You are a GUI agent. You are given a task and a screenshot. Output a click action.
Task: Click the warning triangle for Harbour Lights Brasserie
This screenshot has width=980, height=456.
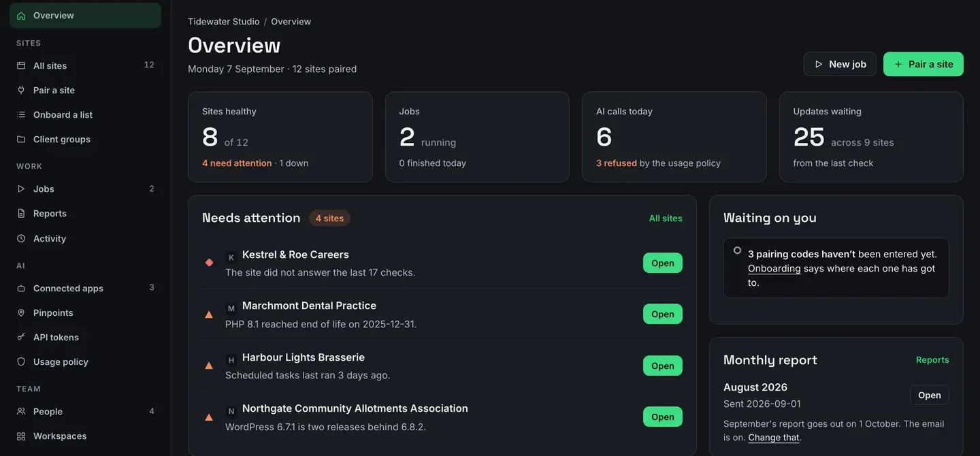[209, 365]
